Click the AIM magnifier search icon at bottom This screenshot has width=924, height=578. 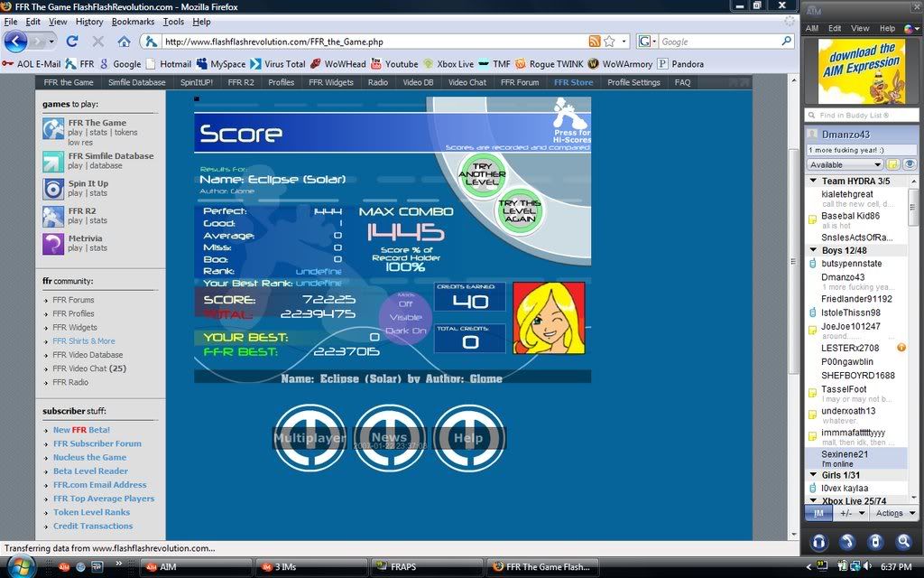tap(903, 542)
